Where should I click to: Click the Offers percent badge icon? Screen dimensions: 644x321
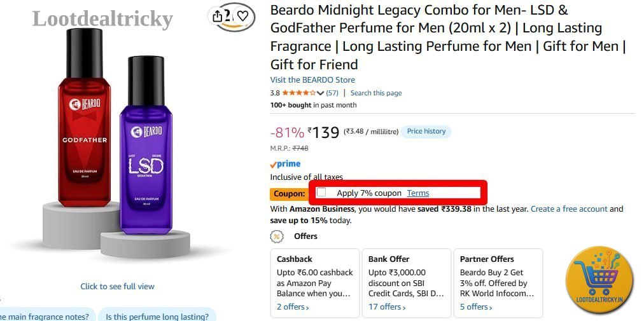tap(277, 237)
